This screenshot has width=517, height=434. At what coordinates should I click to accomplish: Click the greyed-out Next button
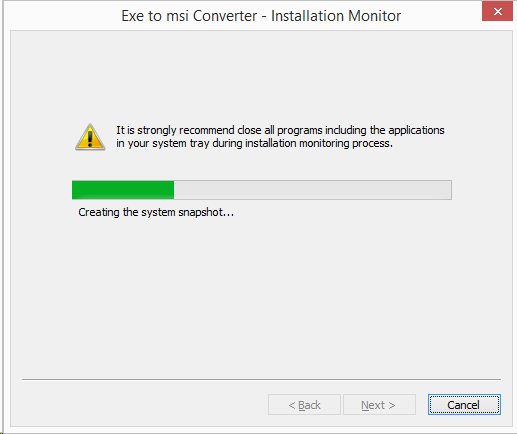point(379,405)
